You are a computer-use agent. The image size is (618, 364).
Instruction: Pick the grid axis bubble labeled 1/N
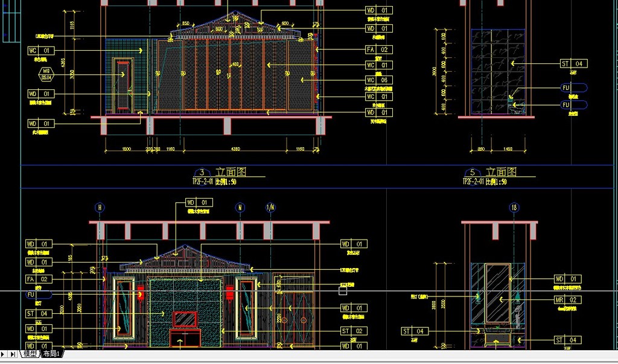tap(270, 208)
